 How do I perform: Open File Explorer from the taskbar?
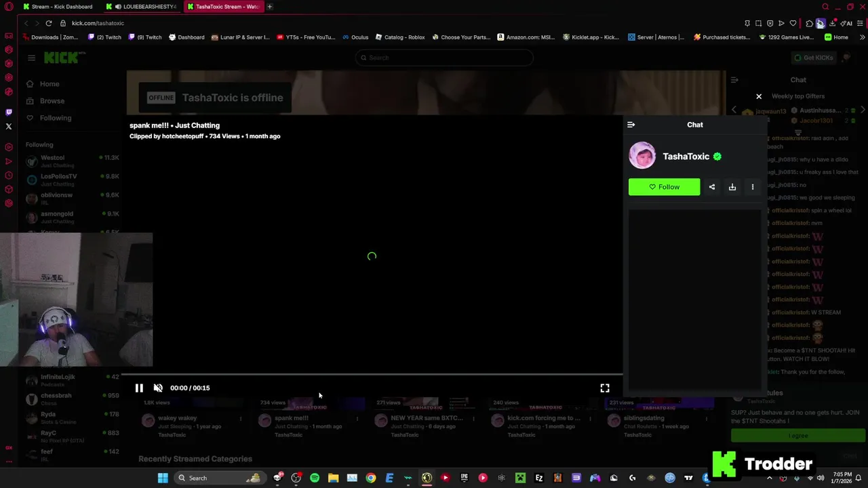pos(333,478)
